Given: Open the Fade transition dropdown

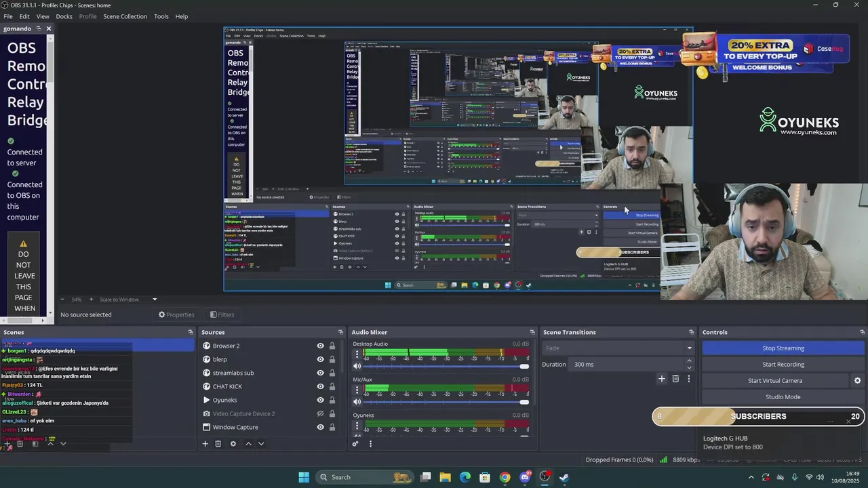Looking at the screenshot, I should [x=618, y=348].
